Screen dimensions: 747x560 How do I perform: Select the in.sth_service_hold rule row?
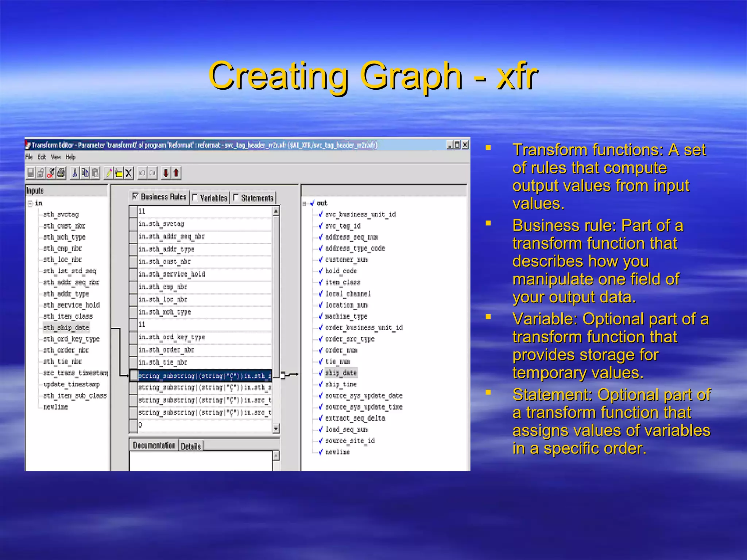(x=205, y=274)
